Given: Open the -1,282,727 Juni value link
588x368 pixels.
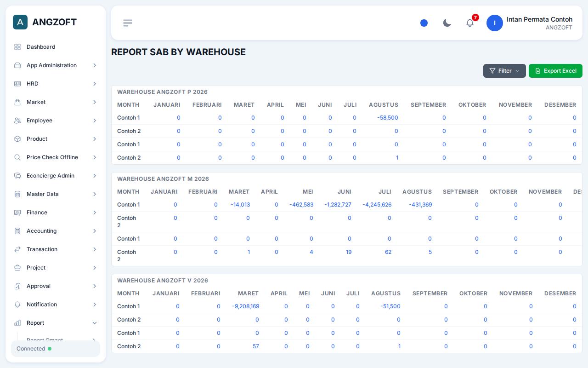Looking at the screenshot, I should pyautogui.click(x=338, y=205).
